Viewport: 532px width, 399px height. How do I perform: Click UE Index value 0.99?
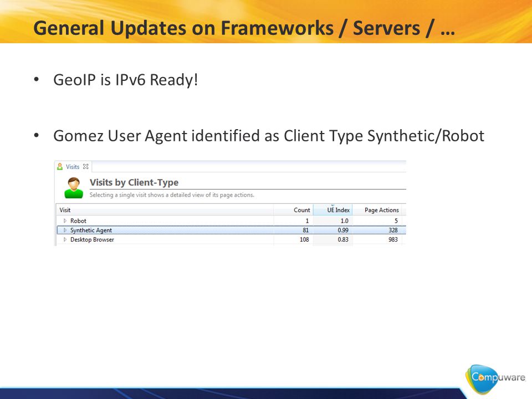pos(343,230)
